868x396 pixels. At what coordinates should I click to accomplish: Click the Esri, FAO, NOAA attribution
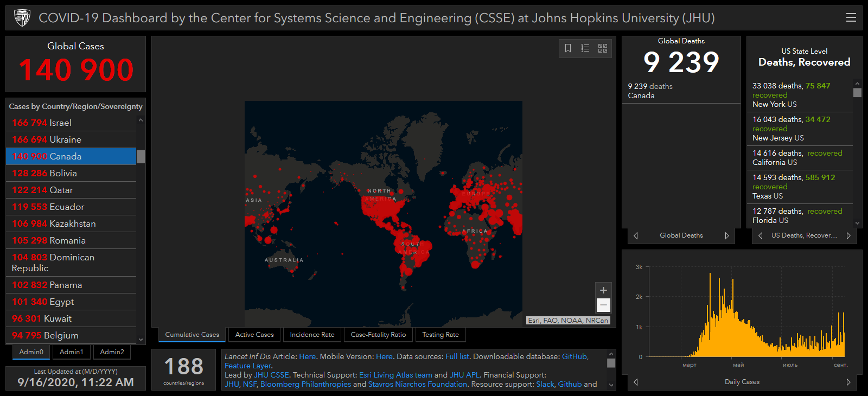pyautogui.click(x=568, y=320)
